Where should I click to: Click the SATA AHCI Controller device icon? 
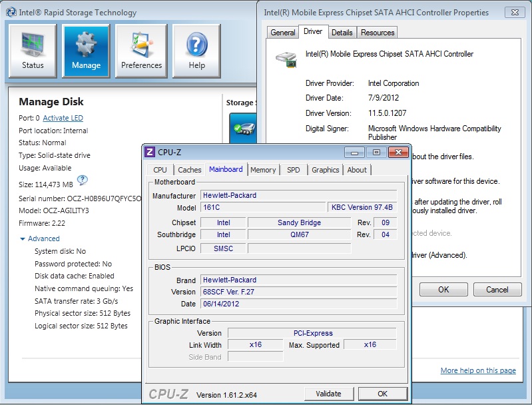tap(286, 60)
